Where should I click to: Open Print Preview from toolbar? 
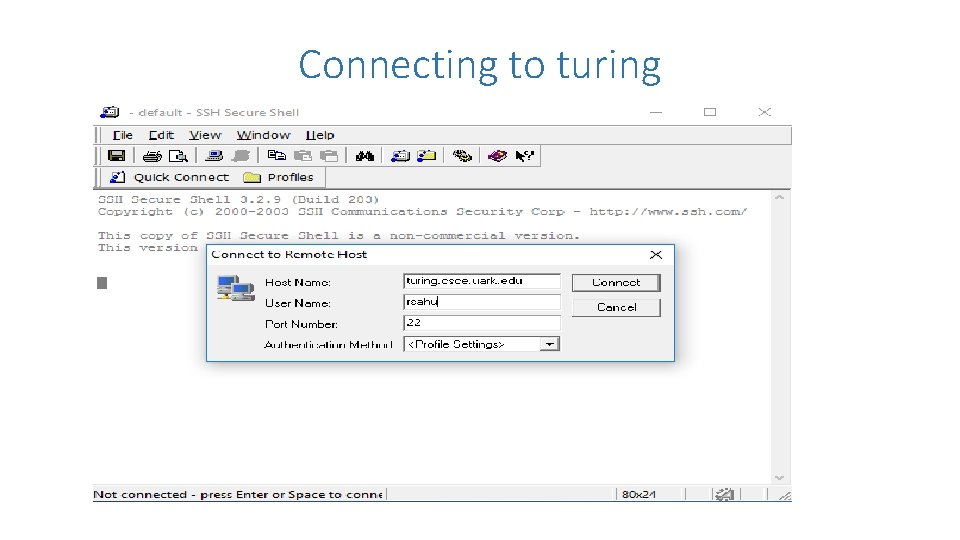[178, 156]
